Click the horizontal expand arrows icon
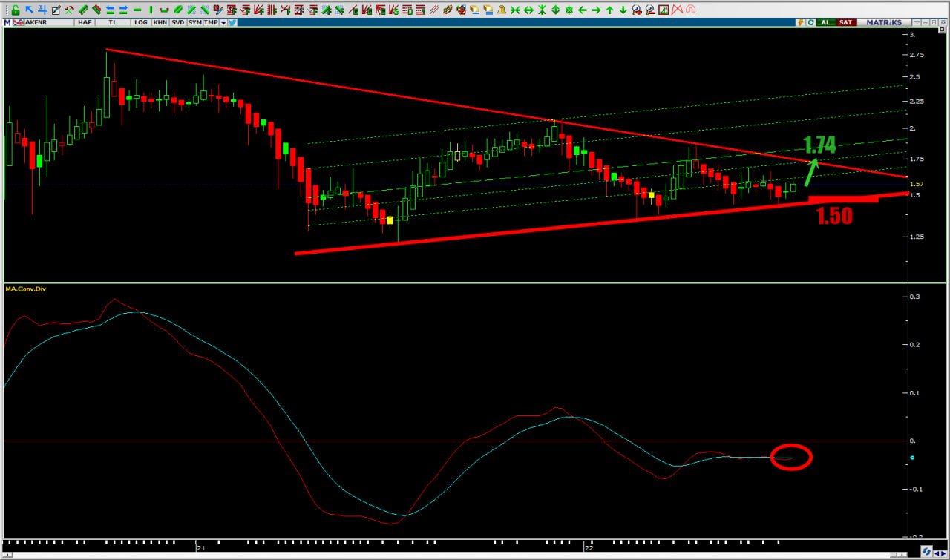 point(528,10)
